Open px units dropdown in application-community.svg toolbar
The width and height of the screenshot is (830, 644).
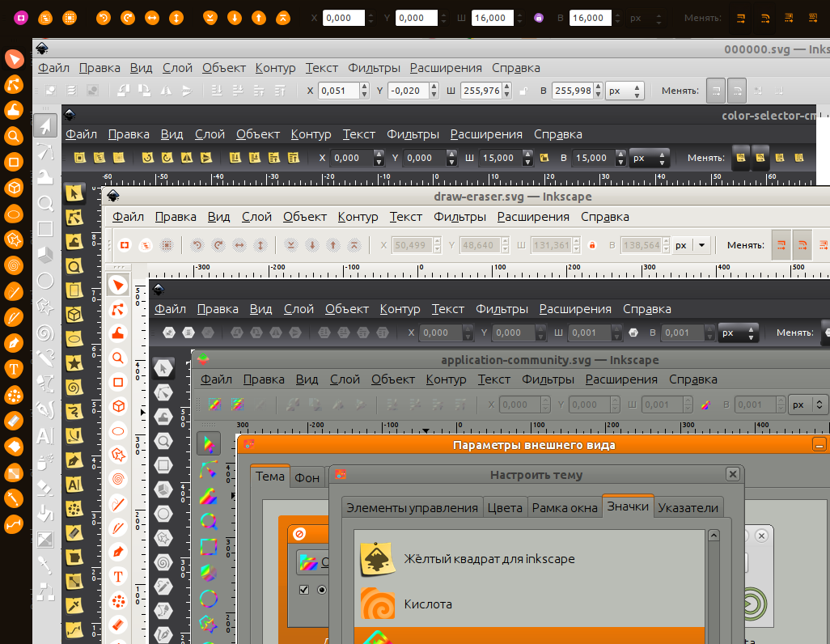click(x=808, y=405)
